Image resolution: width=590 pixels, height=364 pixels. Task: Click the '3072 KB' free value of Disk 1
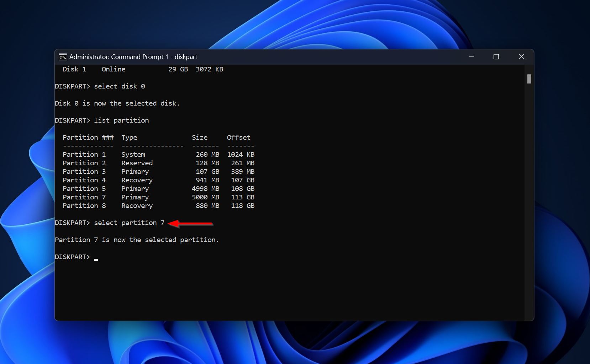click(x=209, y=69)
